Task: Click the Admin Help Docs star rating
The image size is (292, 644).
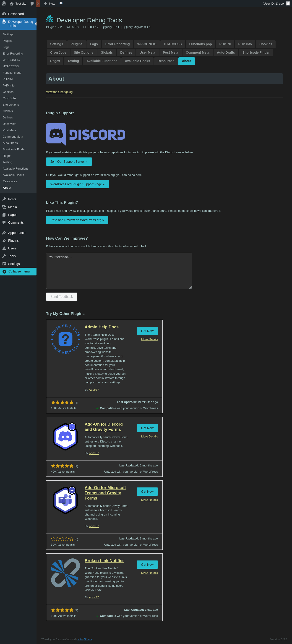Action: click(62, 403)
